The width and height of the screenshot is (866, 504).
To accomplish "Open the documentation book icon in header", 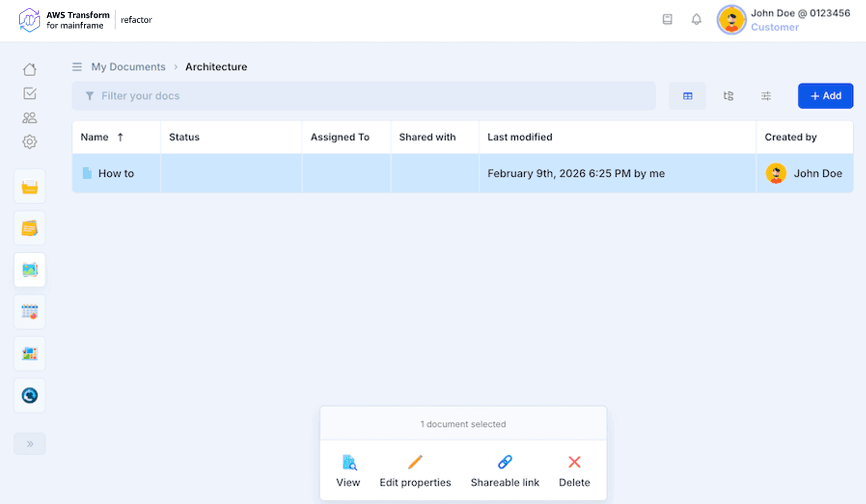I will point(667,20).
